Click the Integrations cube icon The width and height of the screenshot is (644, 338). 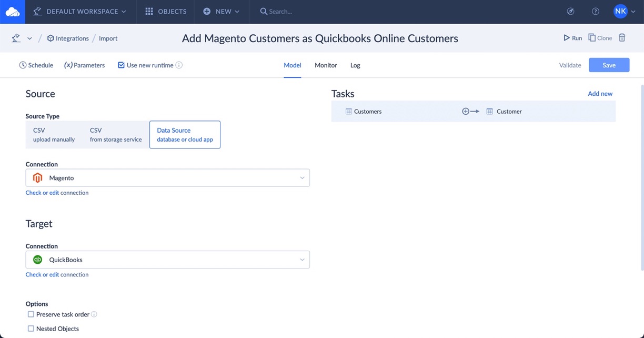point(51,38)
